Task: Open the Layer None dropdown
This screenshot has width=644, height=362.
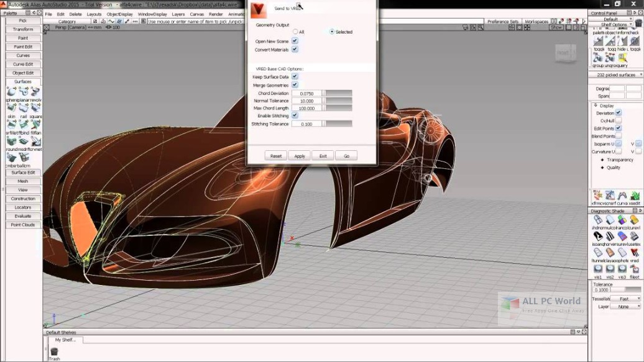Action: coord(625,307)
